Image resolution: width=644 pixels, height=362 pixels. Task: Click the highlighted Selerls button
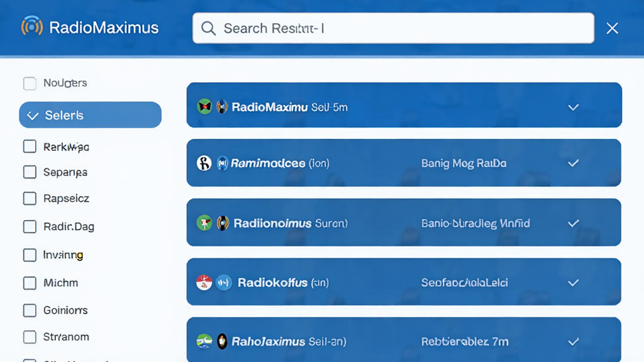(x=91, y=115)
